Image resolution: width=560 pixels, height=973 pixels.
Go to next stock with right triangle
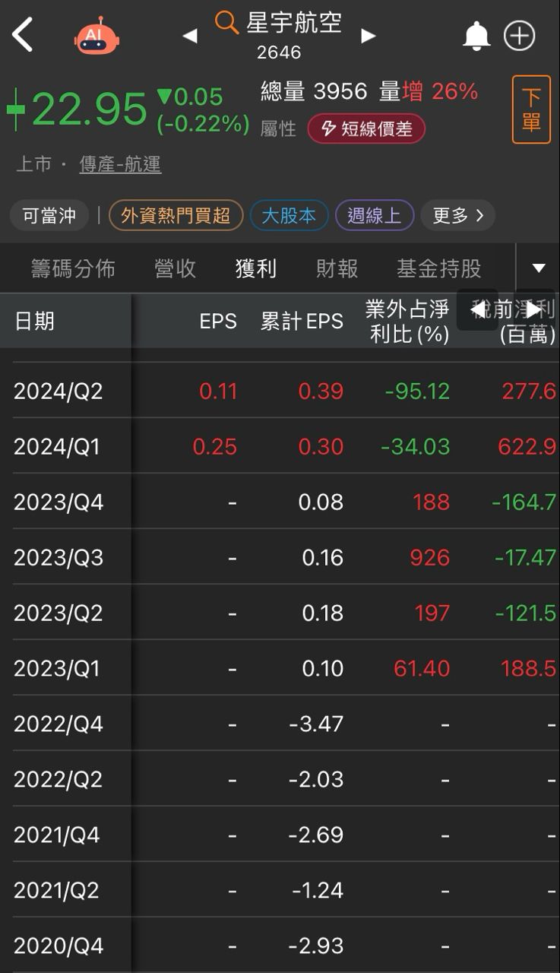pos(369,36)
